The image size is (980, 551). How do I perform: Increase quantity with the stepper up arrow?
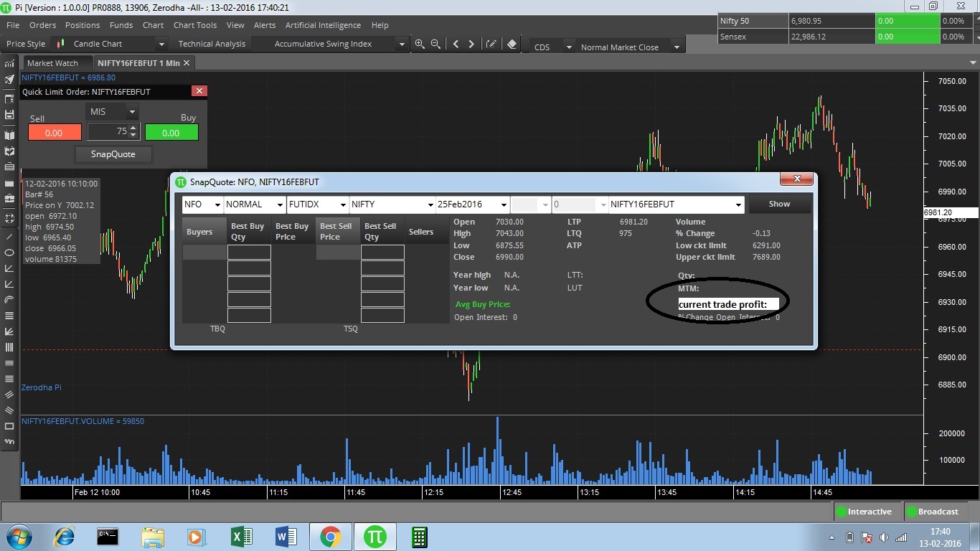click(x=133, y=128)
